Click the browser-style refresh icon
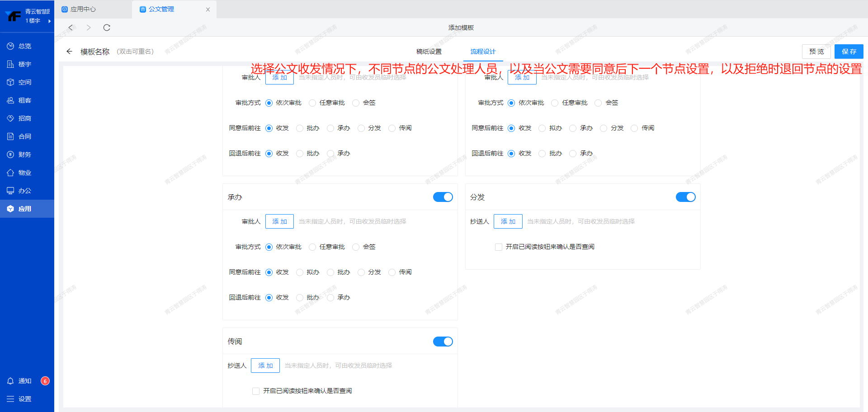The image size is (868, 412). pos(107,28)
